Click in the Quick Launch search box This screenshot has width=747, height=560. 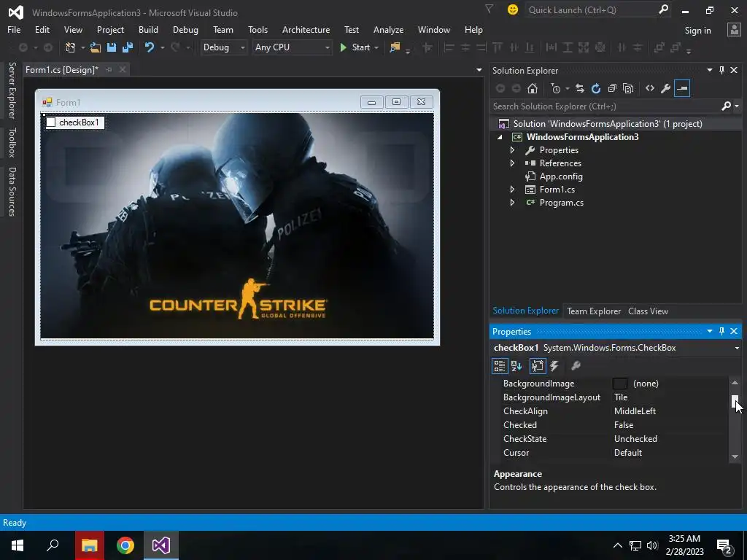591,10
